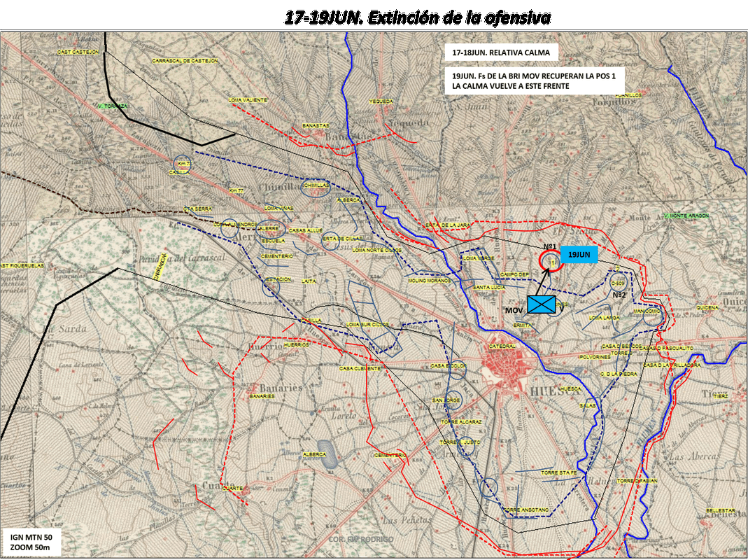748x560 pixels.
Task: Click the LAITA label
Action: point(309,281)
